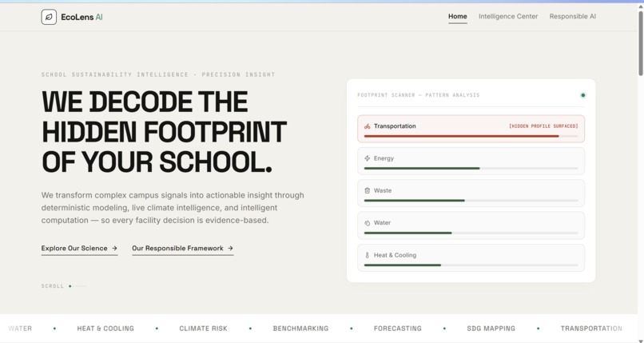Select the Transportation label in the scanner

(x=395, y=126)
